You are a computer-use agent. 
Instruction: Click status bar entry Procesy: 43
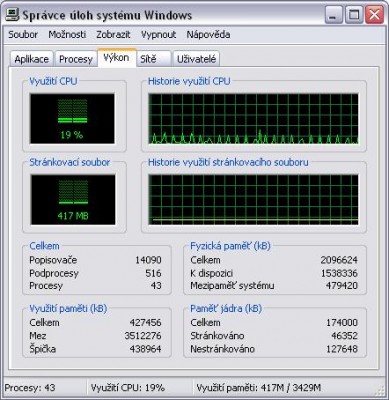[x=30, y=388]
